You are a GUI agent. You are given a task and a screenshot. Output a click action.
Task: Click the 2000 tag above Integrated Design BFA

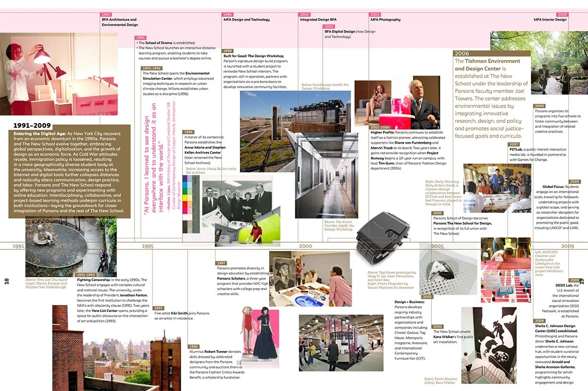click(305, 15)
